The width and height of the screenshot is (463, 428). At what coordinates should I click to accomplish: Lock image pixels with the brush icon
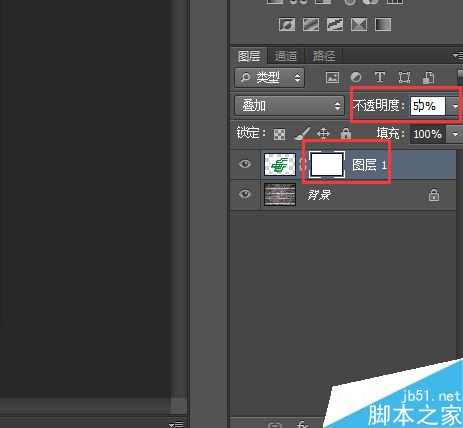[302, 134]
